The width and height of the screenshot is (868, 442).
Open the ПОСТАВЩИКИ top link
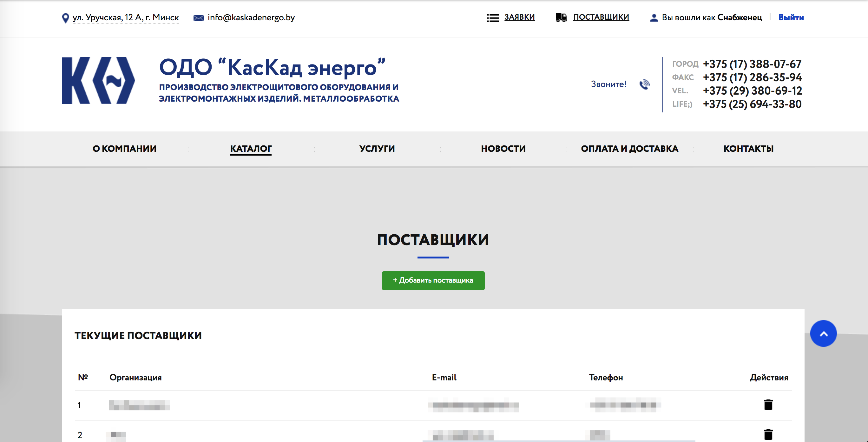coord(601,17)
